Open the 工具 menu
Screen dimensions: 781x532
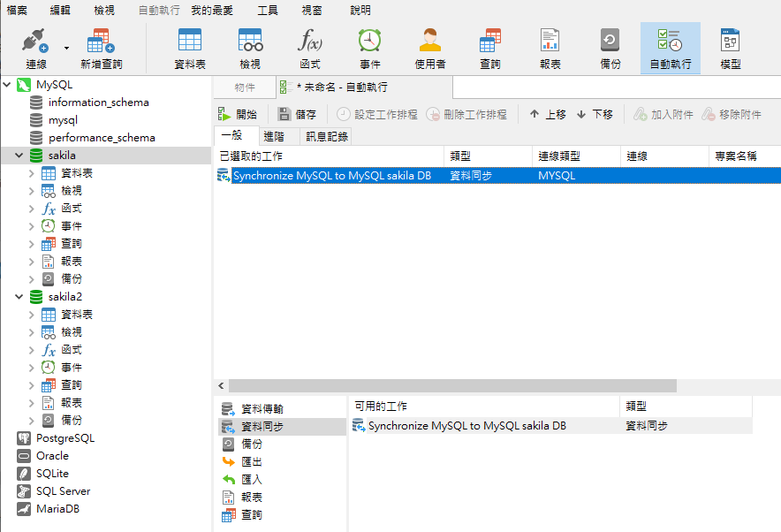tap(267, 11)
